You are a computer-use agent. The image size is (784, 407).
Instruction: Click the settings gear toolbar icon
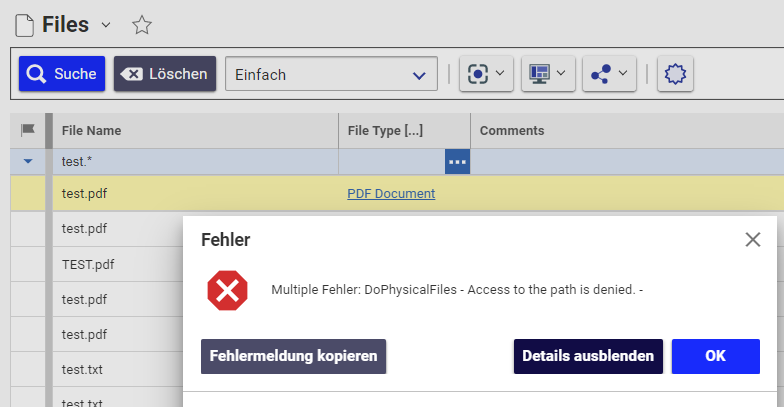point(676,74)
